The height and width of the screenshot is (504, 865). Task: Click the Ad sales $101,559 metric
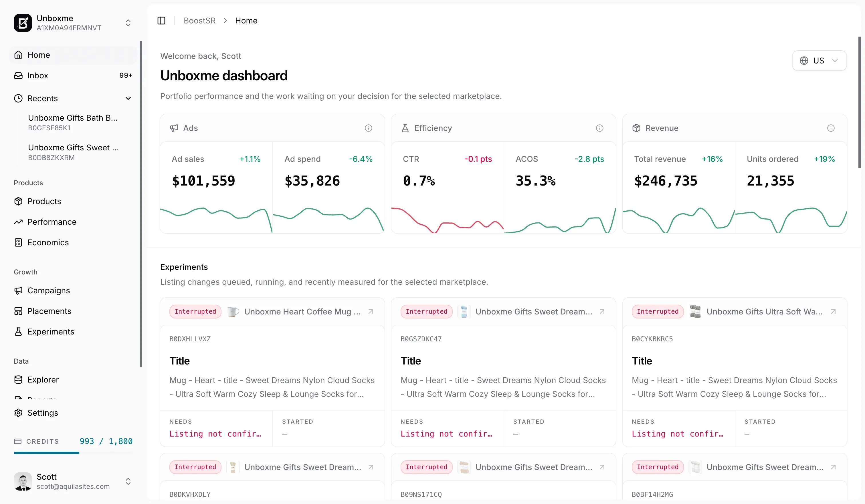[216, 188]
